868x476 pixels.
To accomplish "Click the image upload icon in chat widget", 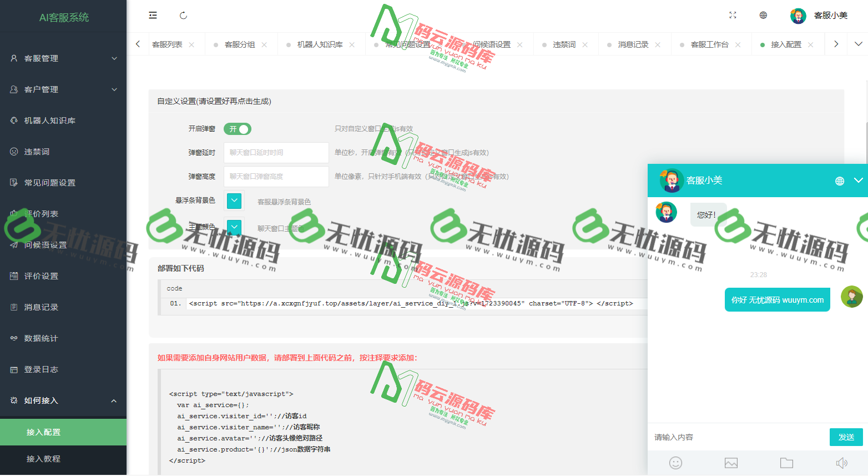I will pos(730,463).
